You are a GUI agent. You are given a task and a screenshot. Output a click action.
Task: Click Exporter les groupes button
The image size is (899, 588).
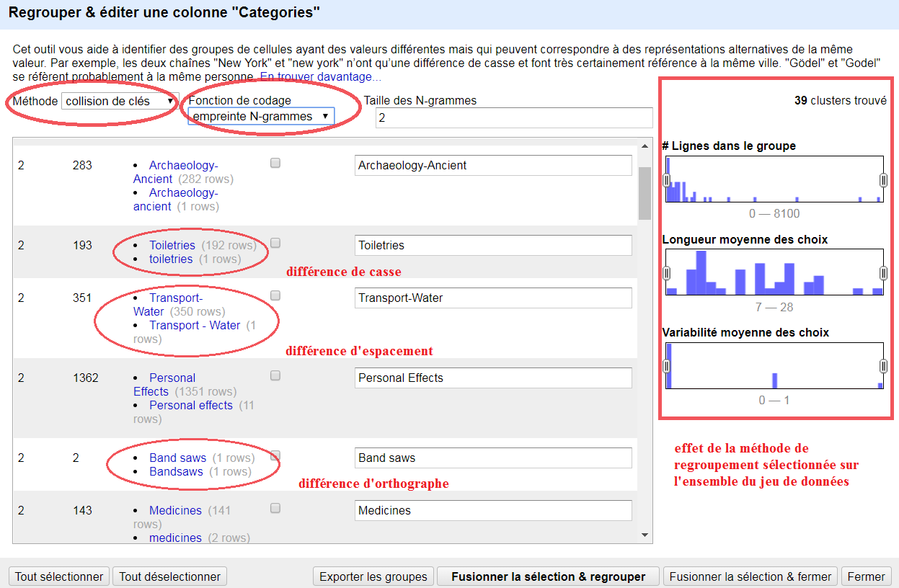[x=373, y=576]
